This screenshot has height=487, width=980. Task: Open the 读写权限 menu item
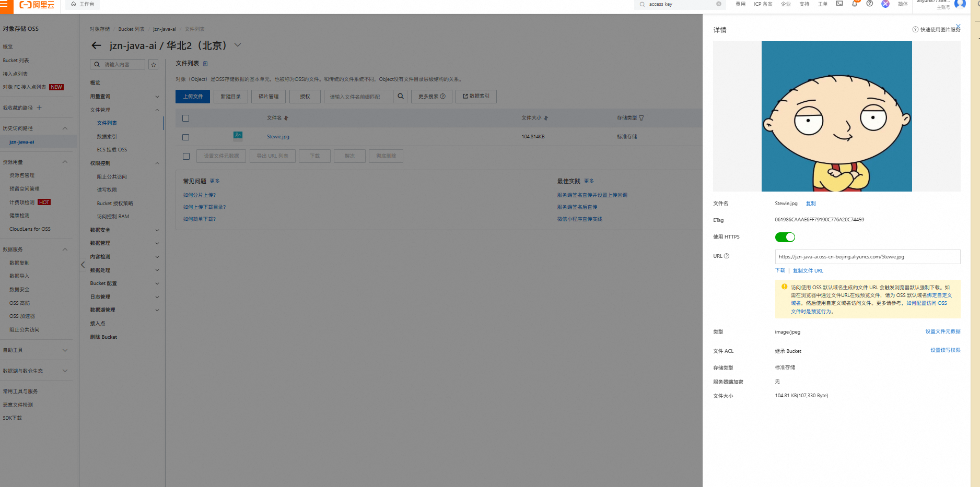tap(107, 190)
